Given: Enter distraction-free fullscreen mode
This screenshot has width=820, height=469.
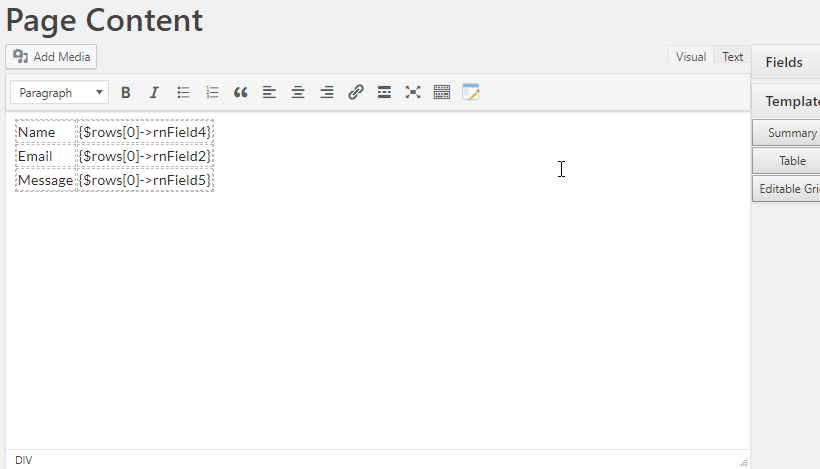Looking at the screenshot, I should pos(413,93).
